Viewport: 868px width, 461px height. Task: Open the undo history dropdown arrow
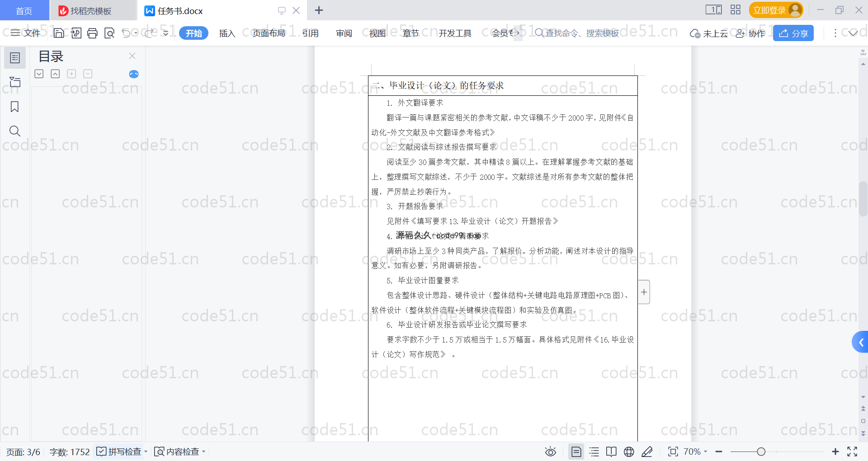click(136, 33)
